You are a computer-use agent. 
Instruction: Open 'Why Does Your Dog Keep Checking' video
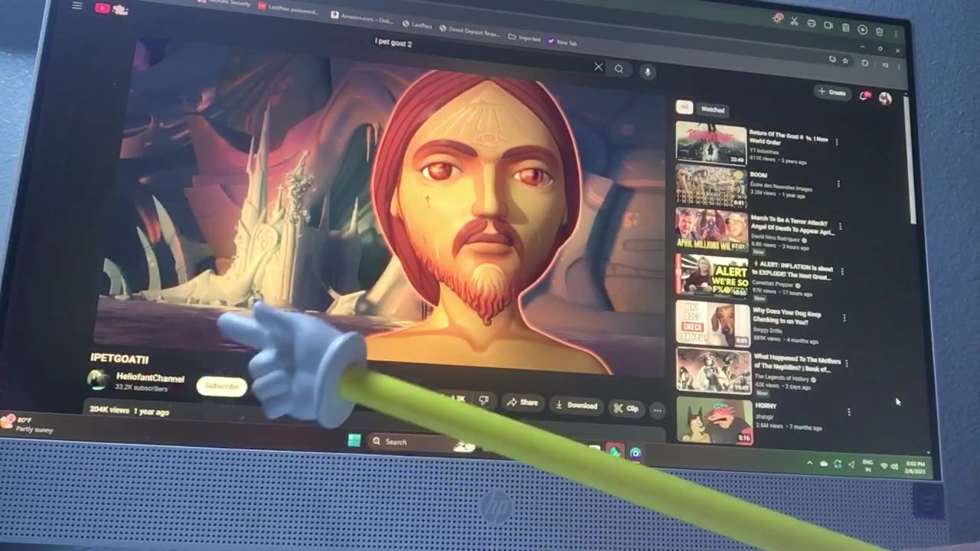(x=711, y=322)
